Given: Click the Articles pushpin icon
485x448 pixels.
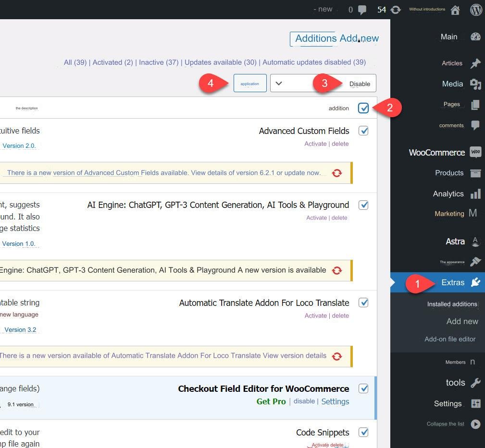Looking at the screenshot, I should 475,63.
